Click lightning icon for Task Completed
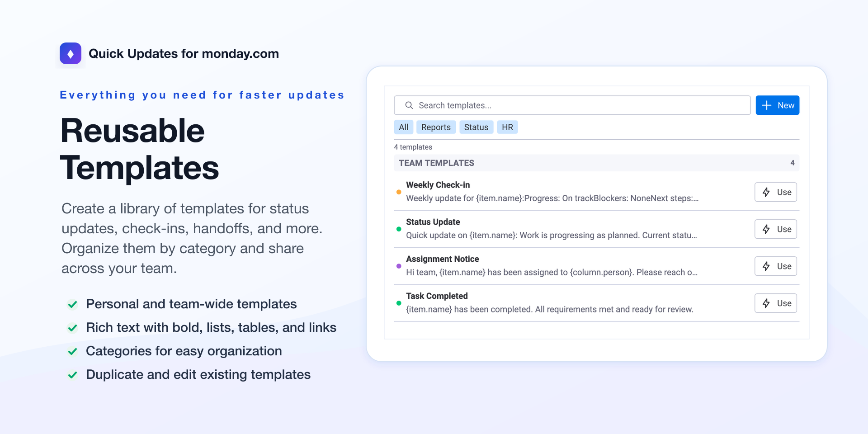868x434 pixels. point(766,303)
